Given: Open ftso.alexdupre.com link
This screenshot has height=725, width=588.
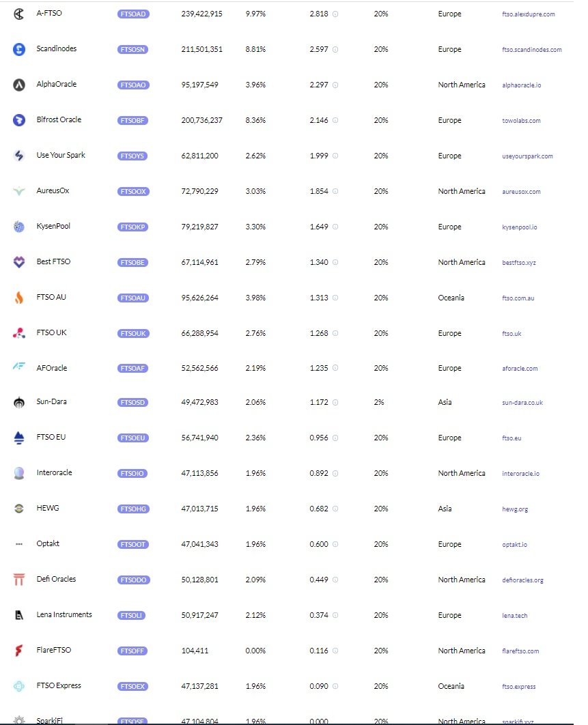Looking at the screenshot, I should coord(529,14).
